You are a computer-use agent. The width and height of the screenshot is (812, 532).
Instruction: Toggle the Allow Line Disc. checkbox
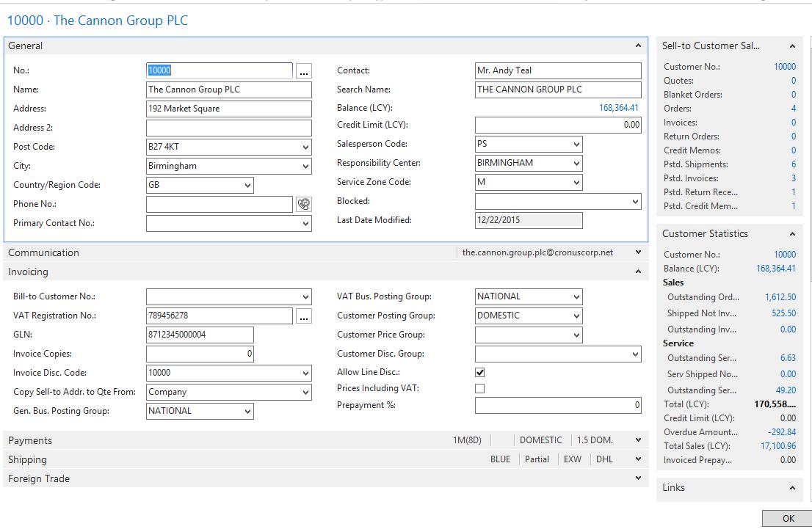pos(480,372)
